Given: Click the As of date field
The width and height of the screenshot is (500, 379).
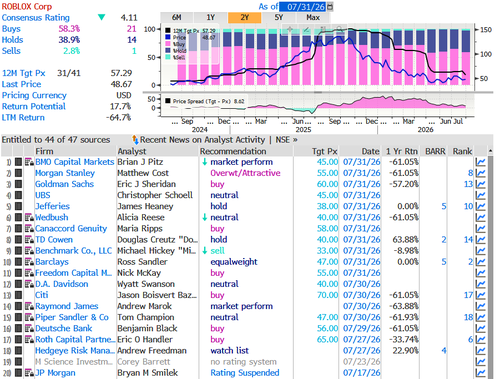Looking at the screenshot, I should click(x=303, y=6).
